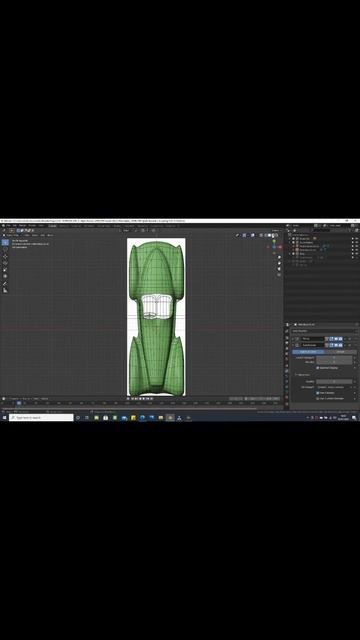
Task: Switch viewport to rendered shading
Action: pos(276,235)
